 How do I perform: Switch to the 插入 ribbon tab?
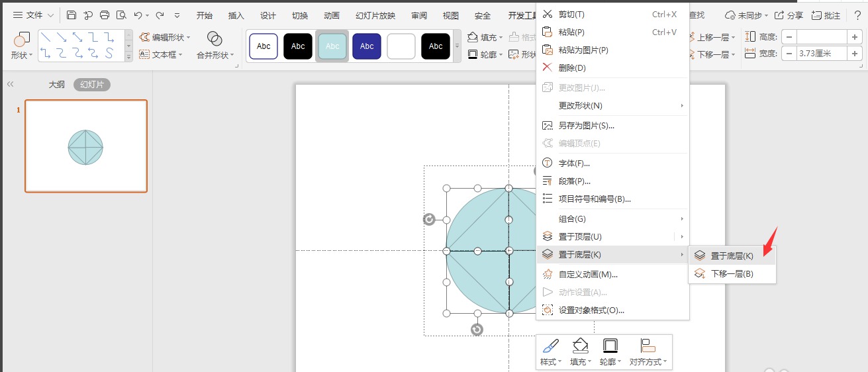pos(236,16)
